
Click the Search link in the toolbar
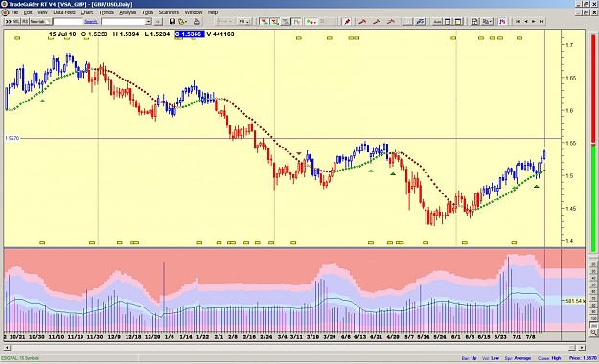(91, 22)
